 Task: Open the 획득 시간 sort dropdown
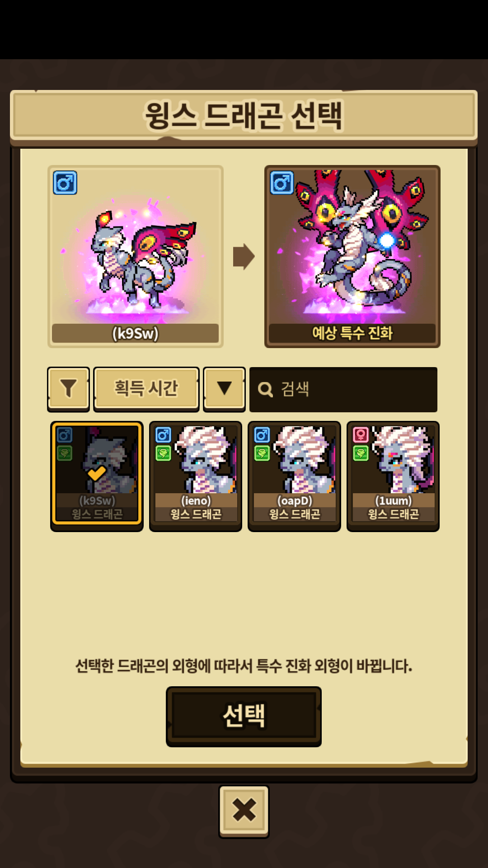coord(146,388)
